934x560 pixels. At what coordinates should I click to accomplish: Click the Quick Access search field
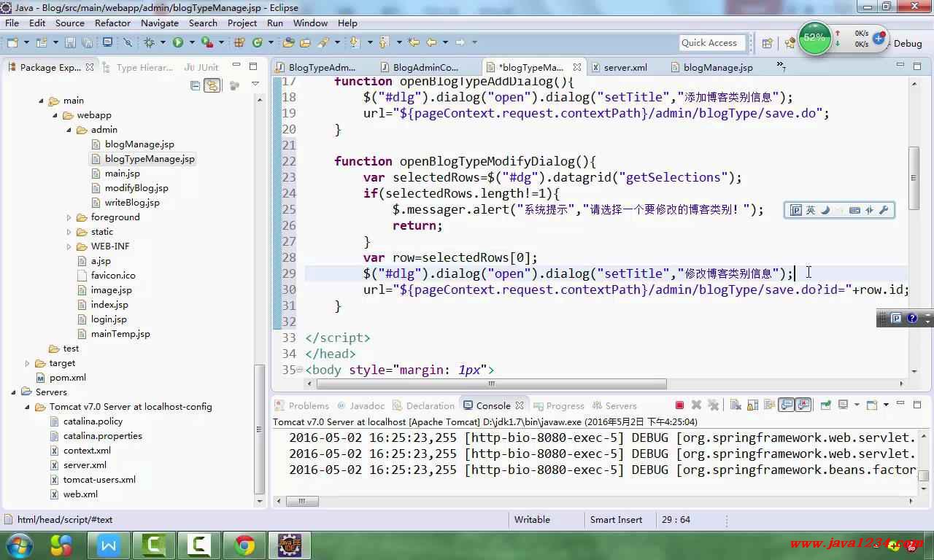tap(712, 43)
